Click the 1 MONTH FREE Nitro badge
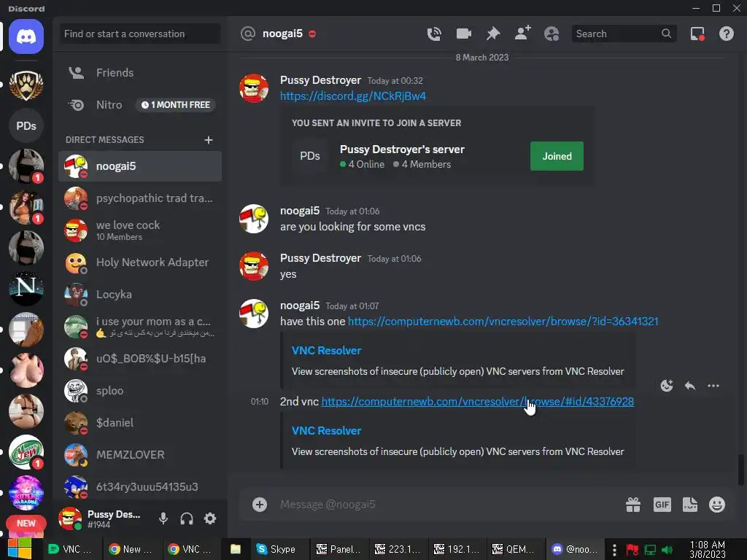Image resolution: width=747 pixels, height=560 pixels. coord(176,105)
